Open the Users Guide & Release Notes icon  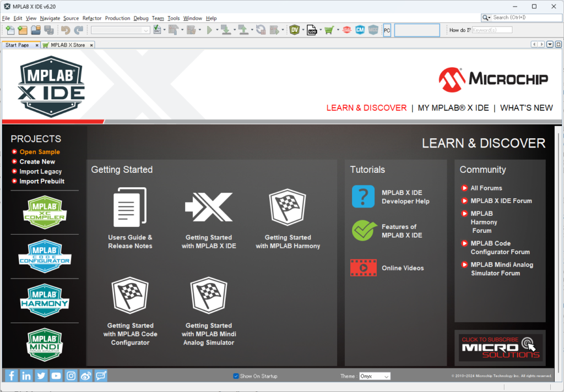click(x=130, y=207)
